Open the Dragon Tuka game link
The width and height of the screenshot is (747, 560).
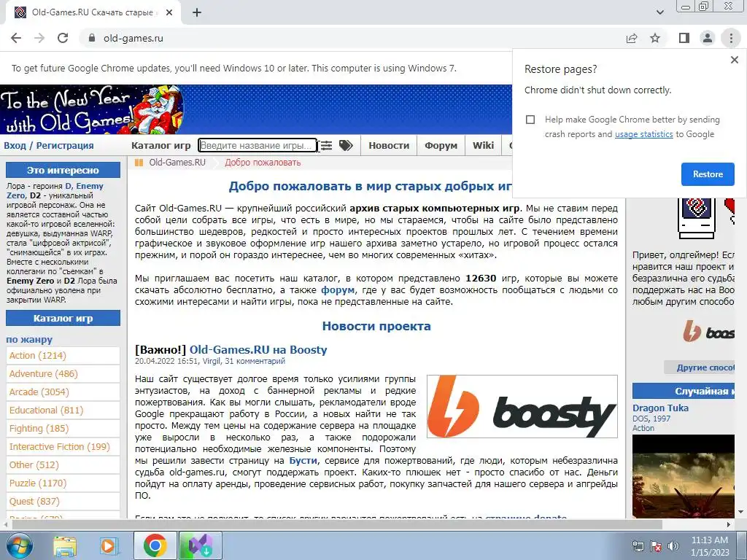coord(660,408)
